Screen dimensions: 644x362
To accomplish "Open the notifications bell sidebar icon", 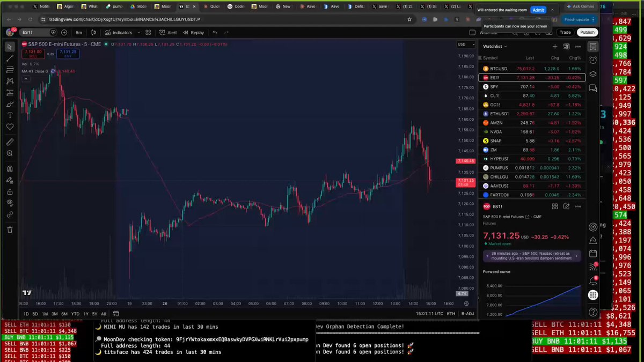I will coord(593,280).
